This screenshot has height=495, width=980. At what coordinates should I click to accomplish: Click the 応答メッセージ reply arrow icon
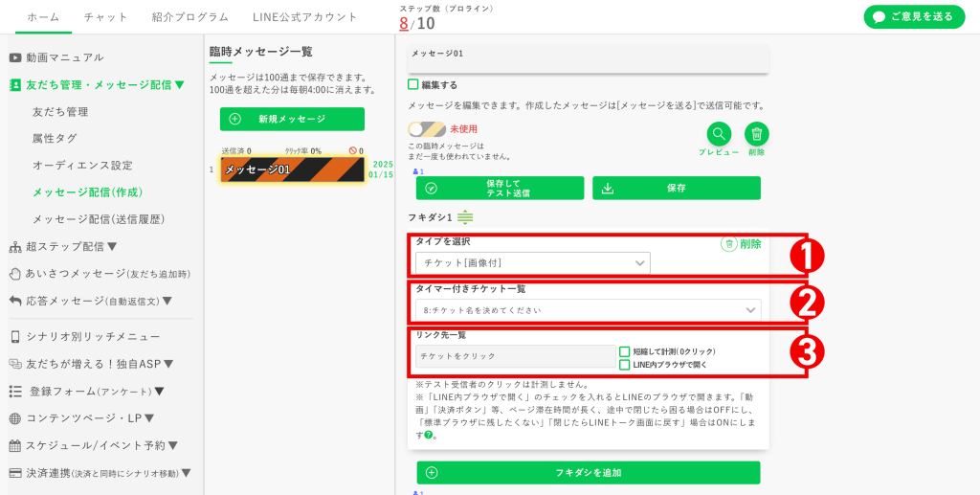point(15,302)
